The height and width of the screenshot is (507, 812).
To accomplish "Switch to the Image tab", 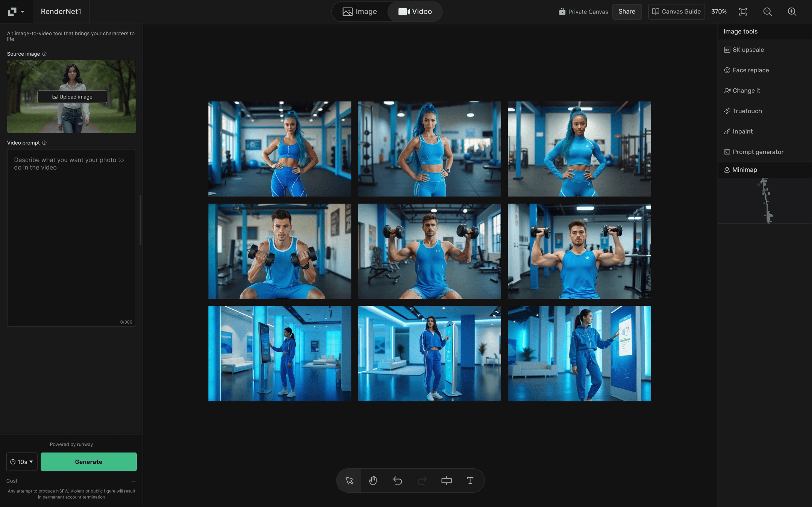I will coord(360,12).
